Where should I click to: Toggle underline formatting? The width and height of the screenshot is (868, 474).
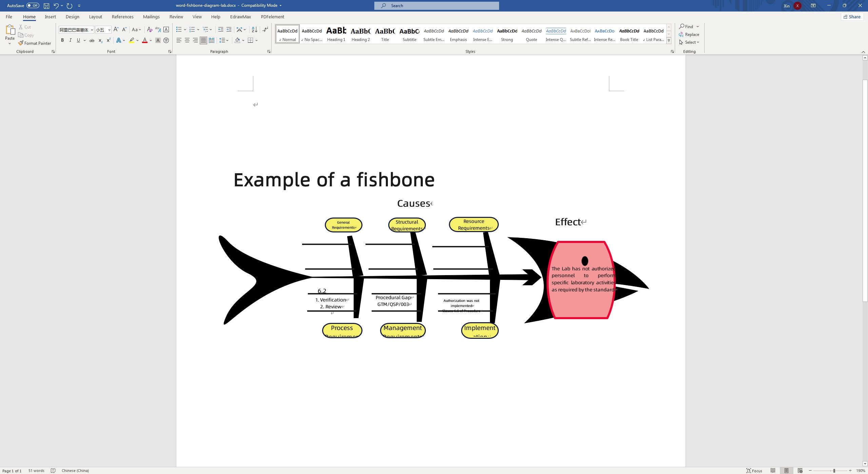coord(79,40)
